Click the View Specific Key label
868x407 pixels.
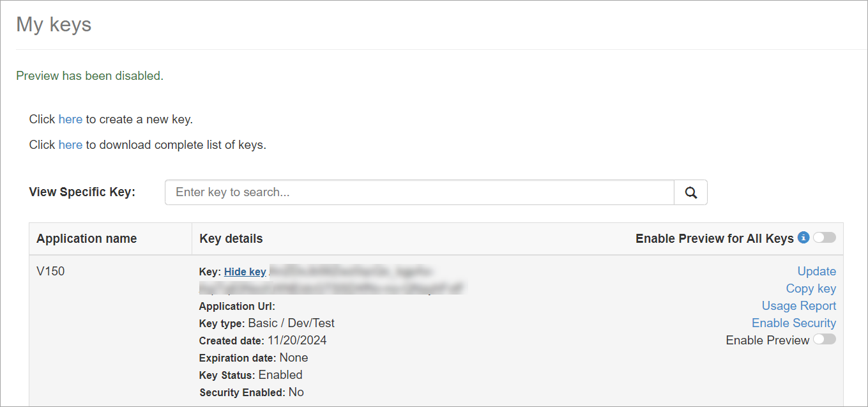tap(82, 192)
